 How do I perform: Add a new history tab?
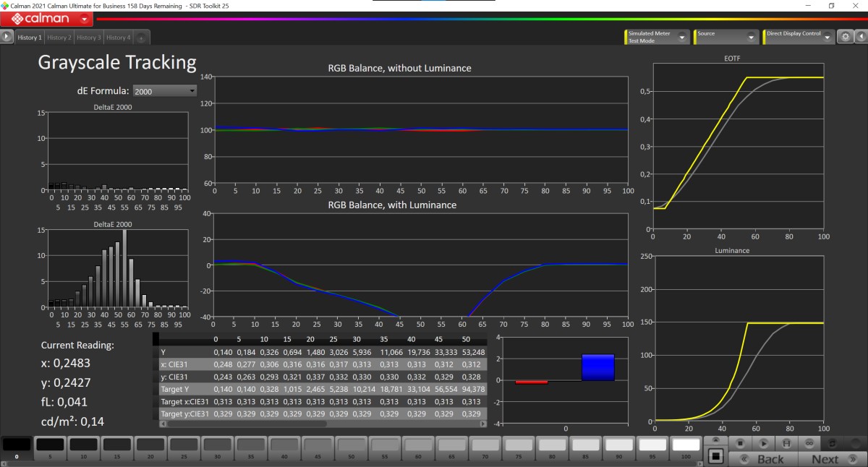pyautogui.click(x=141, y=38)
